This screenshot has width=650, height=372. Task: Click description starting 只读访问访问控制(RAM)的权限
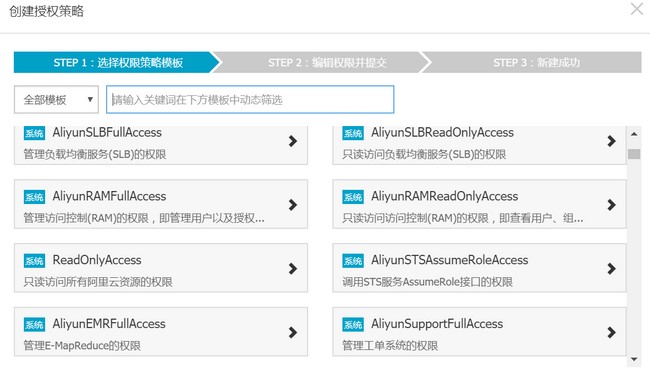(x=463, y=218)
